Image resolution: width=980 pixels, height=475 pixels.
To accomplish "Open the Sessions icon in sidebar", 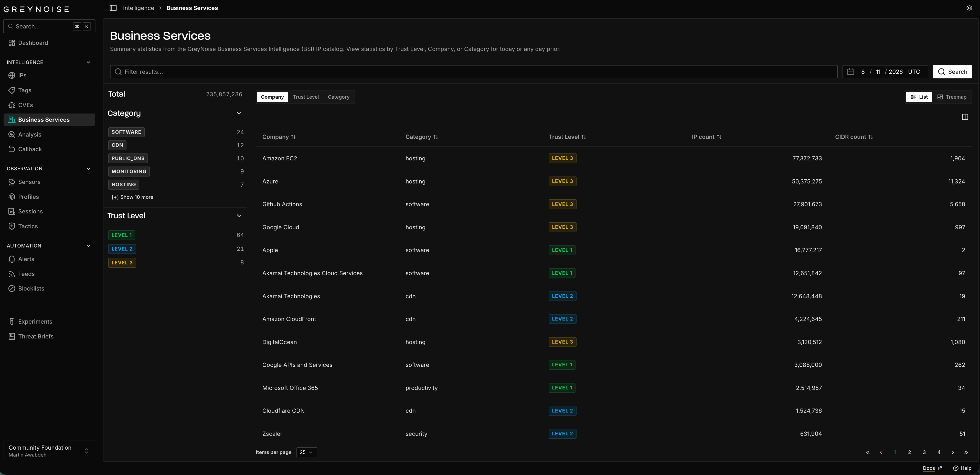I will tap(12, 212).
